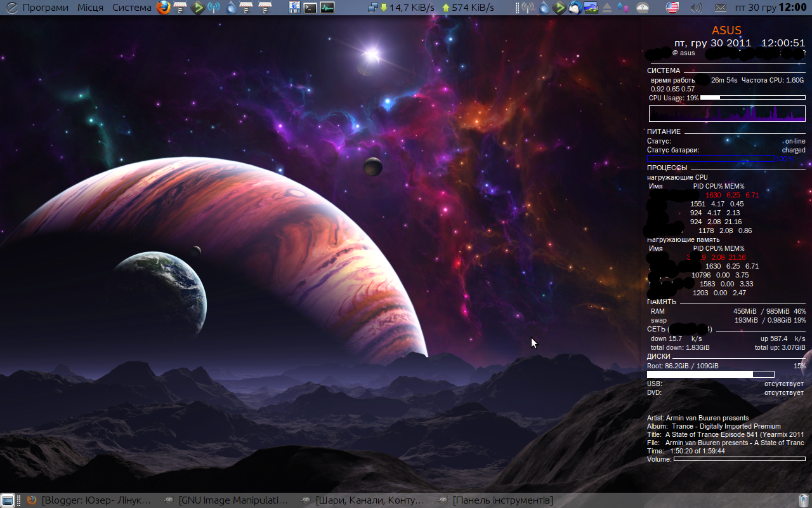
Task: Click the 12:00:51 time in the widget
Action: tap(783, 43)
